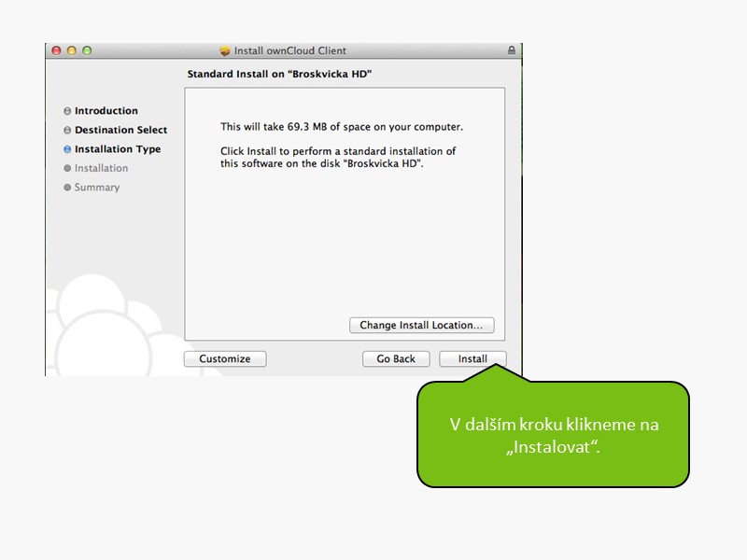
Task: Click the grey bullet beside Summary
Action: click(x=67, y=188)
